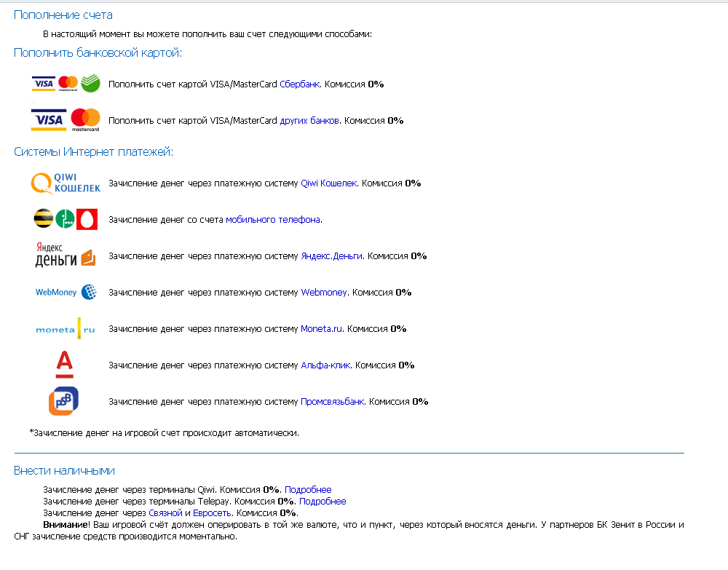Click the Beeline striped operator icon
Viewport: 728px width, 570px height.
[x=43, y=218]
